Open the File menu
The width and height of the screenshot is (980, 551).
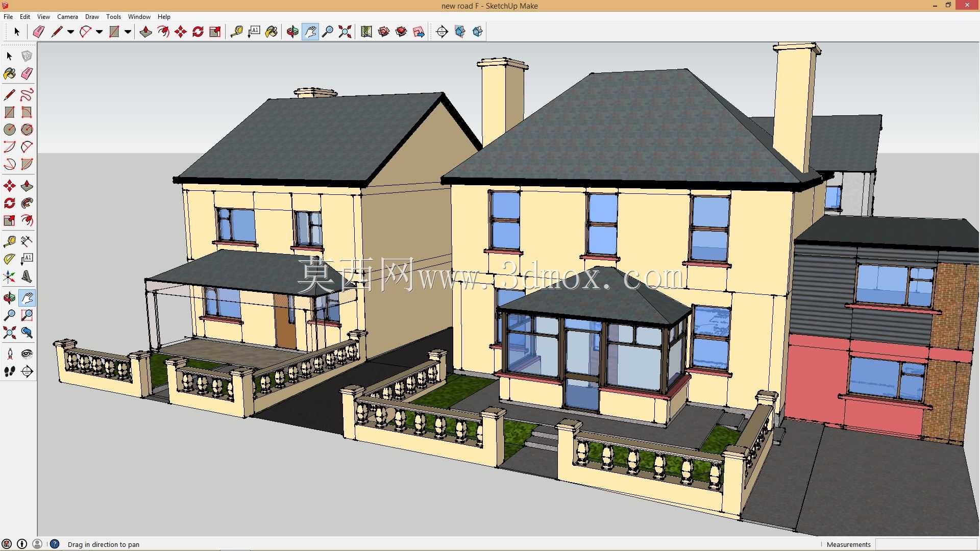[x=8, y=17]
